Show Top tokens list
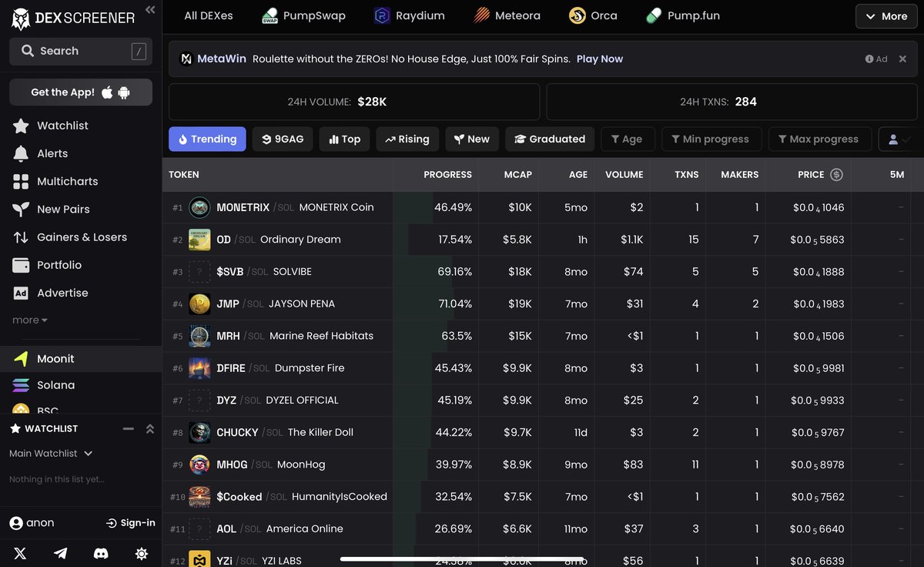The width and height of the screenshot is (924, 567). coord(344,139)
